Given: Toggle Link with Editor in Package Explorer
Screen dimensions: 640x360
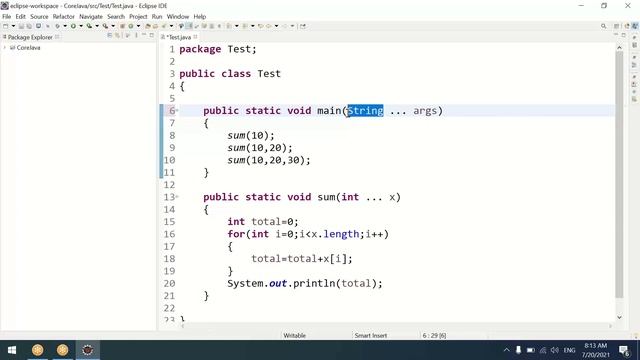Looking at the screenshot, I should [117, 36].
